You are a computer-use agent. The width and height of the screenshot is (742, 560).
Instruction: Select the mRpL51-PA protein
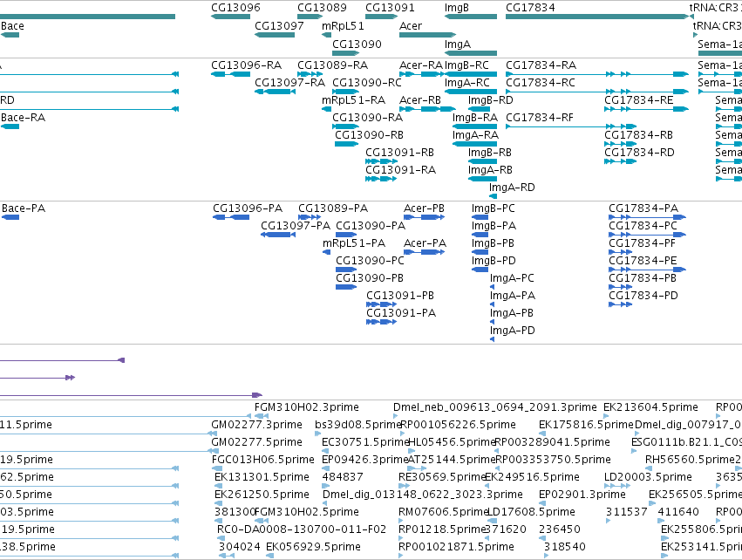coord(354,243)
